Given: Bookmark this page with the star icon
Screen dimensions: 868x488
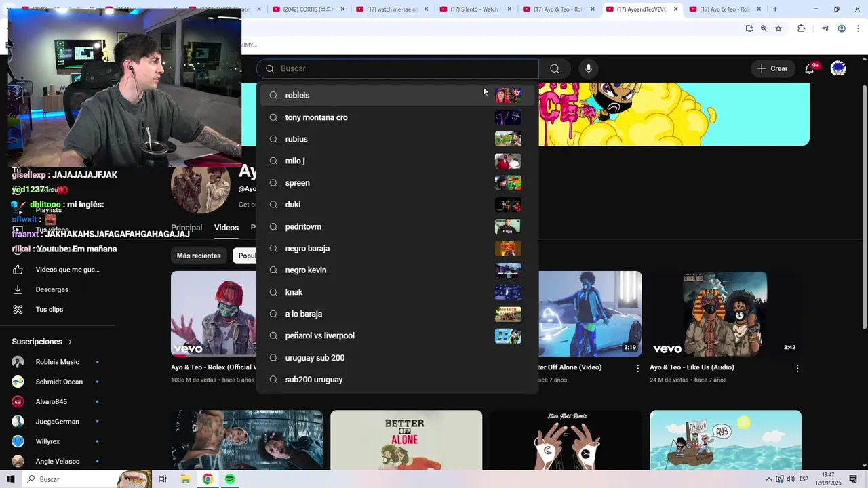Looking at the screenshot, I should 778,28.
